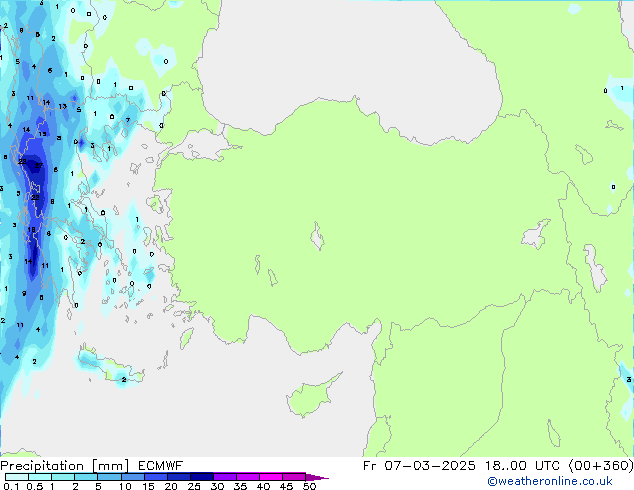This screenshot has width=634, height=490.
Task: Click the 'ECMWF' model label
Action: tap(160, 466)
